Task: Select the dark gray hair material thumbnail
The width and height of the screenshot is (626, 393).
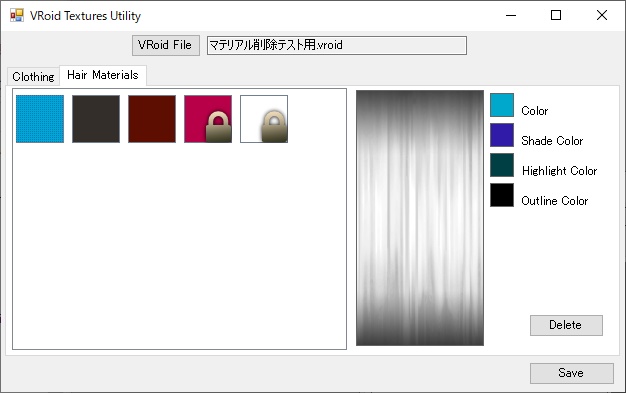Action: pyautogui.click(x=96, y=119)
